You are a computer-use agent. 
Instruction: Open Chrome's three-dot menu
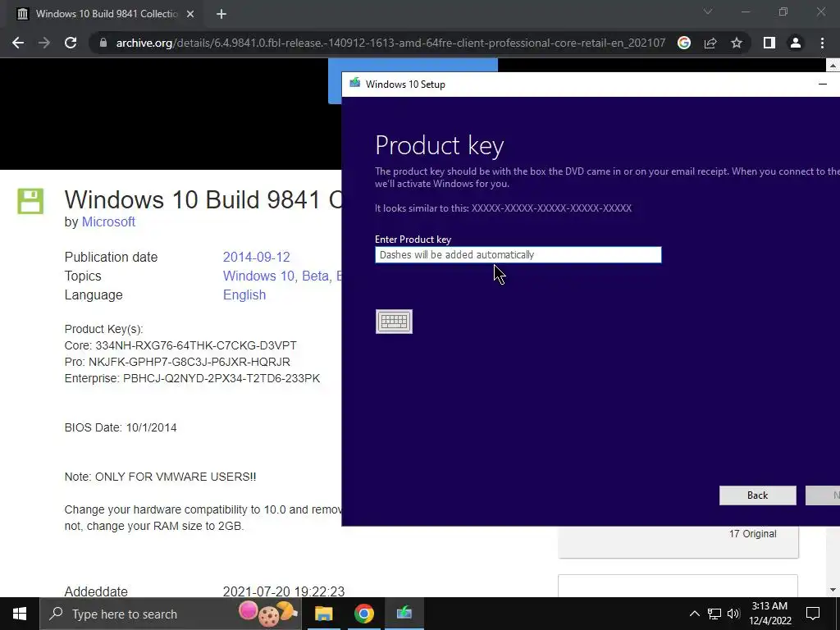coord(822,43)
